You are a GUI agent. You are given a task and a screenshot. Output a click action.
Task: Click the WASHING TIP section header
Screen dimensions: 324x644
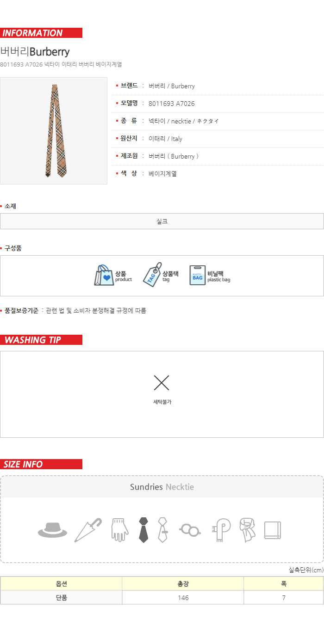click(41, 340)
